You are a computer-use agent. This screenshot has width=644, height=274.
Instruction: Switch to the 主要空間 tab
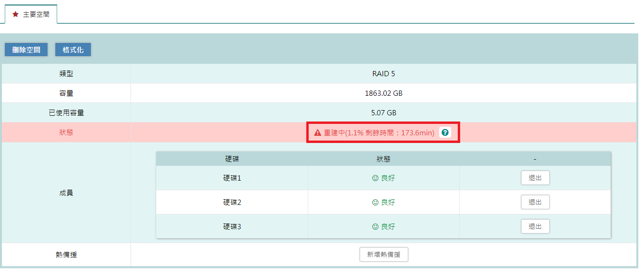(x=31, y=15)
